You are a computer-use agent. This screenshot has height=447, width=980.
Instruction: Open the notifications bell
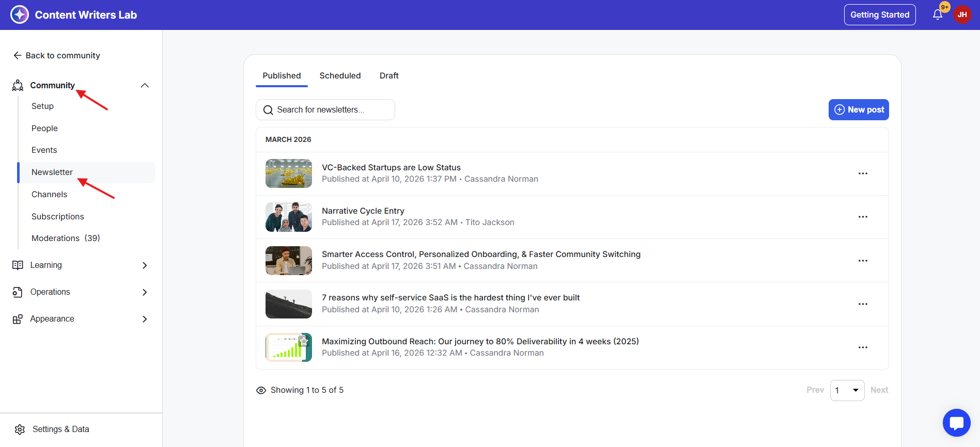(x=937, y=15)
